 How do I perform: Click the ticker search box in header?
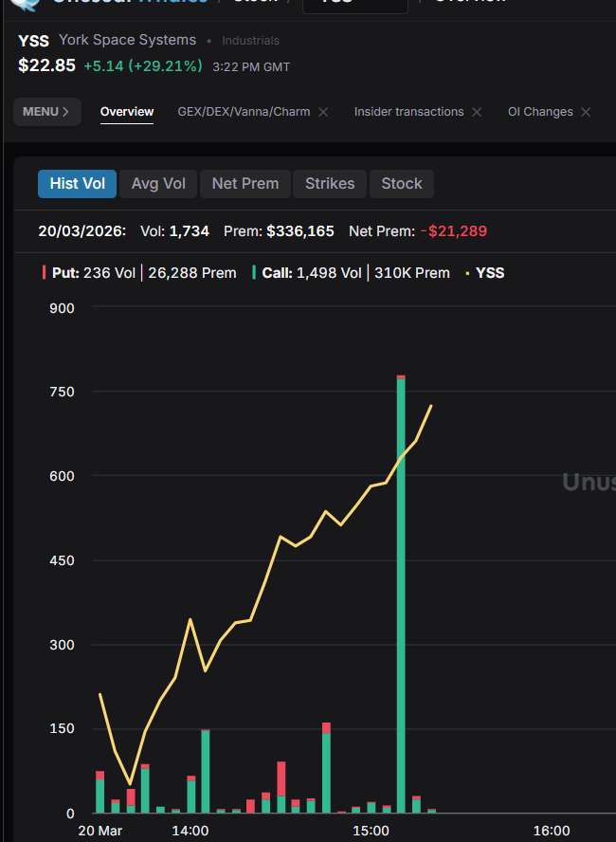[355, 6]
